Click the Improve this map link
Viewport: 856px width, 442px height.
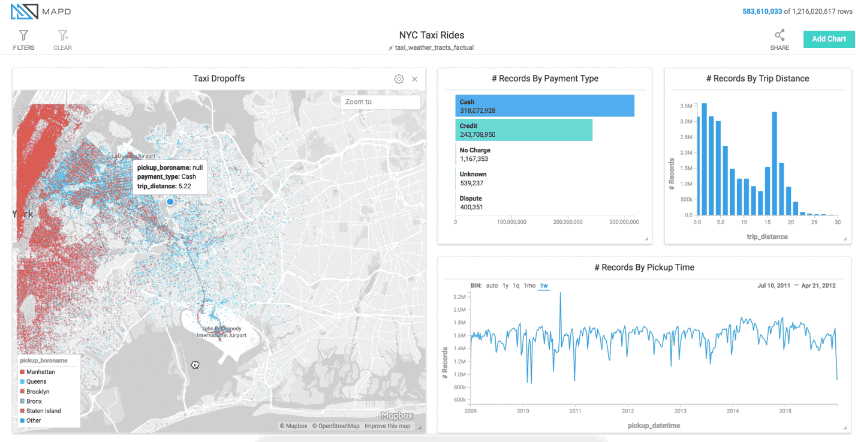[388, 426]
